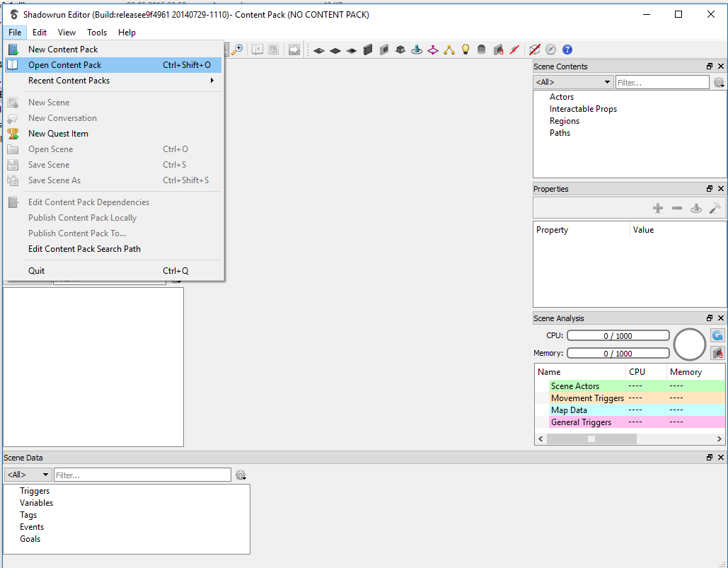Click the wall-with-3 button in Scene Analysis

click(x=718, y=353)
